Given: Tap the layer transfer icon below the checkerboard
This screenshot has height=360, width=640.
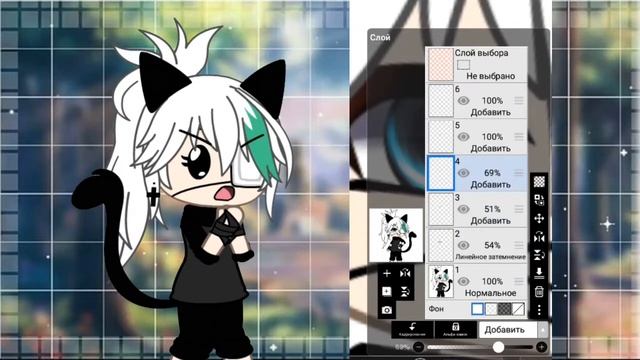Looking at the screenshot, I should 539,200.
